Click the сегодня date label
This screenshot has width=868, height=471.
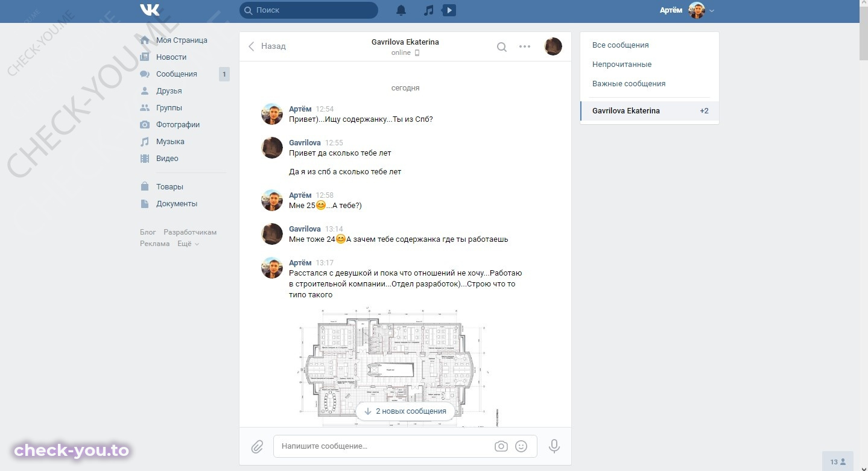405,88
